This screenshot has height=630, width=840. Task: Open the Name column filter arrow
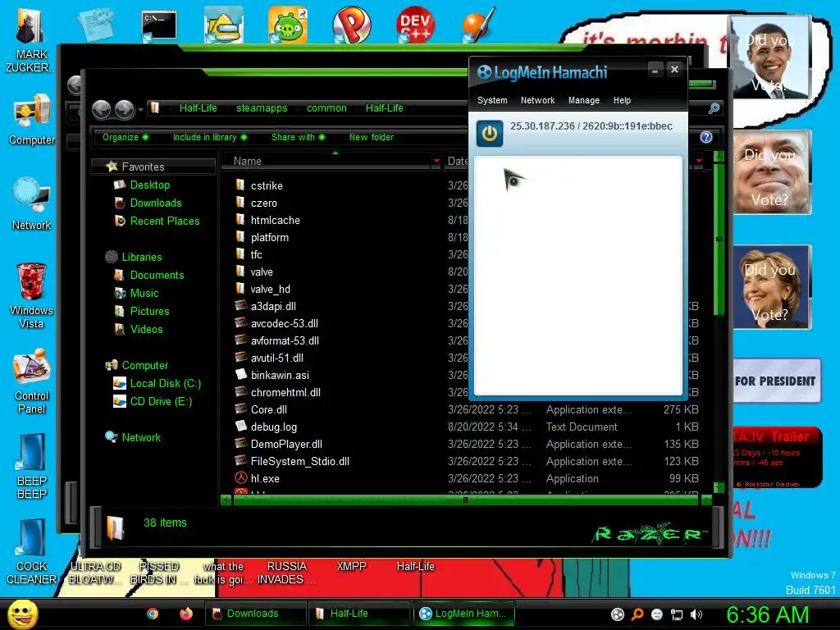coord(436,161)
